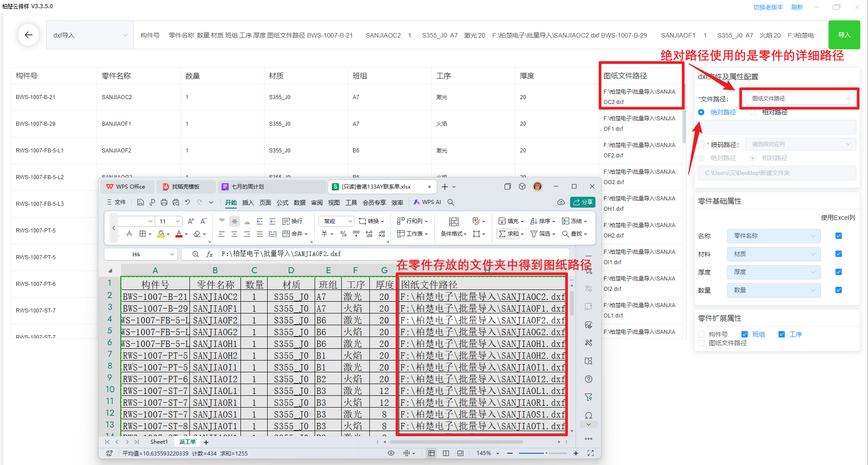The height and width of the screenshot is (465, 868).
Task: Enable the 图纸文件路径 extended attribute checkbox
Action: click(701, 343)
